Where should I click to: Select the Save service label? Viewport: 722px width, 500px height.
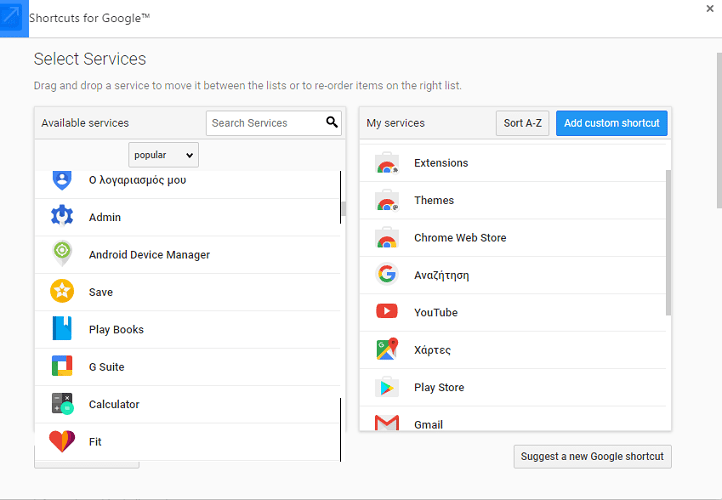[101, 292]
